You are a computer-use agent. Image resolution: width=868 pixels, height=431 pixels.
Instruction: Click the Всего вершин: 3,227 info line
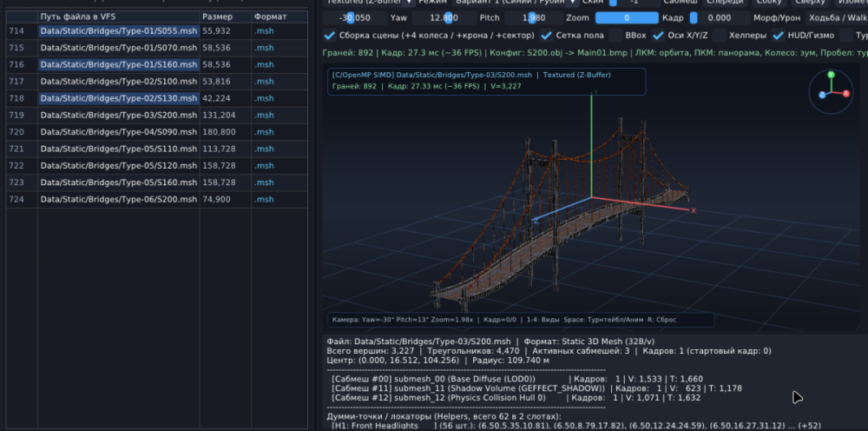549,351
